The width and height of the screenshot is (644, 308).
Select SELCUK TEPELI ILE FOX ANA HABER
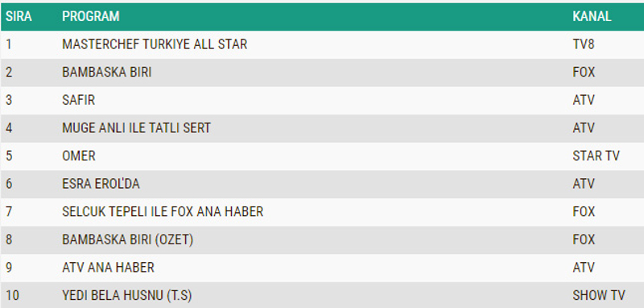163,212
